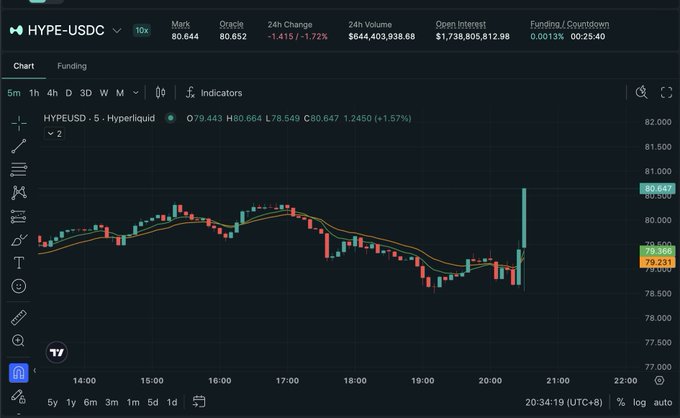Toggle lock all drawing tools
Screen dimensions: 680x418
(x=19, y=396)
